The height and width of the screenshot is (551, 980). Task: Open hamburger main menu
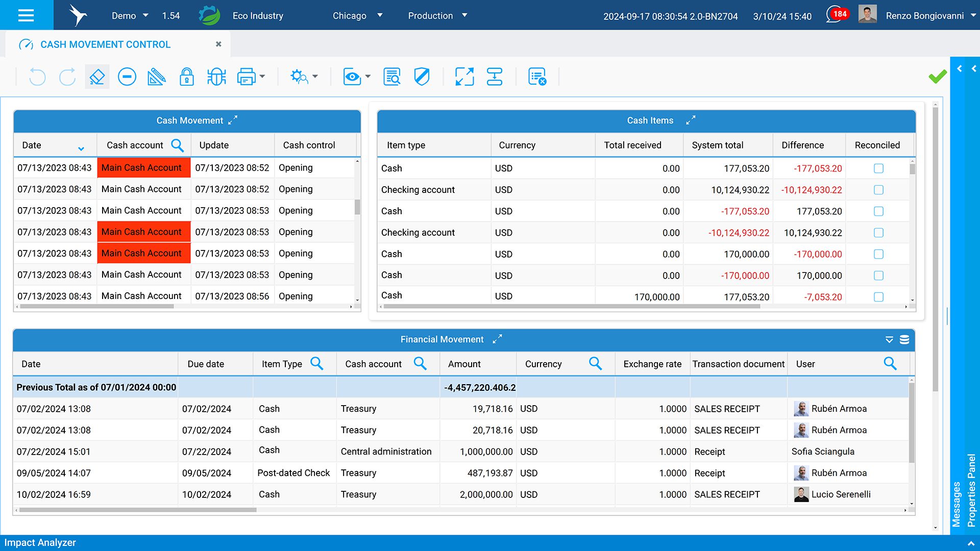point(26,15)
